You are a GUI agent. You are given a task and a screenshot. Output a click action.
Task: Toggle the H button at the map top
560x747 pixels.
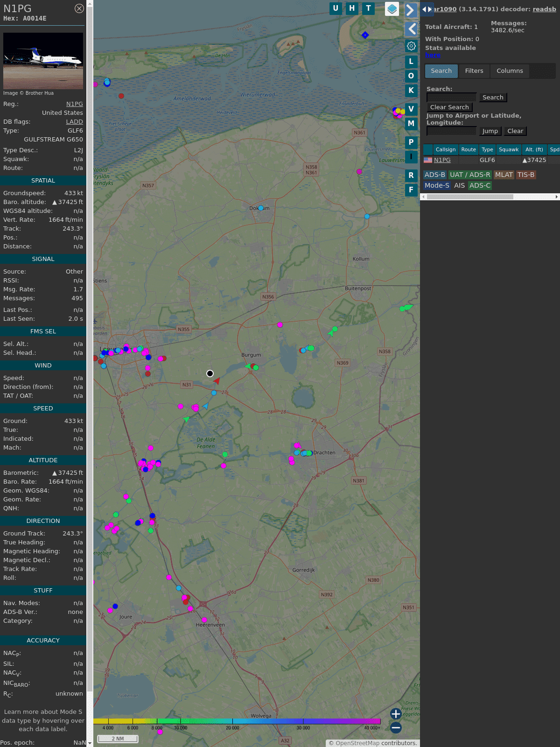(x=352, y=8)
